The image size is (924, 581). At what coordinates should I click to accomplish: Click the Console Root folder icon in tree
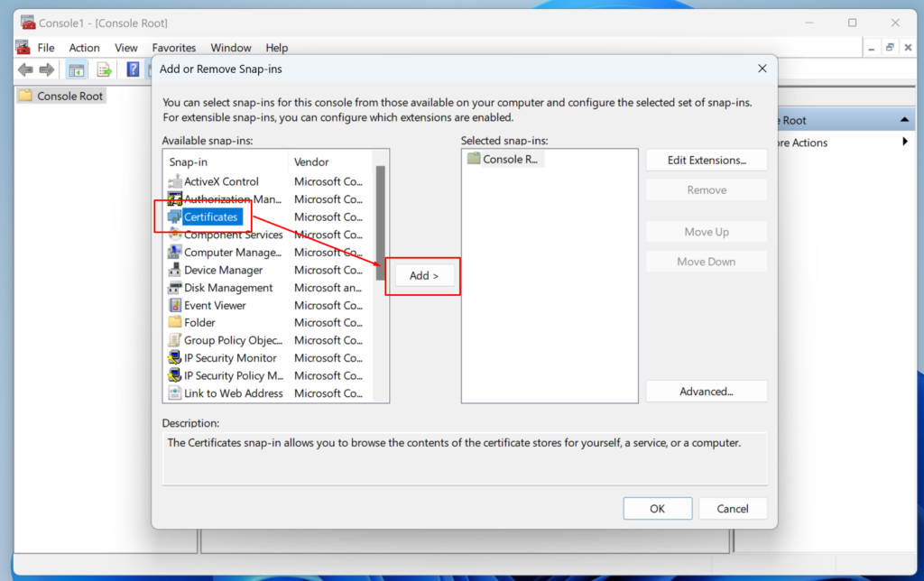[x=25, y=96]
